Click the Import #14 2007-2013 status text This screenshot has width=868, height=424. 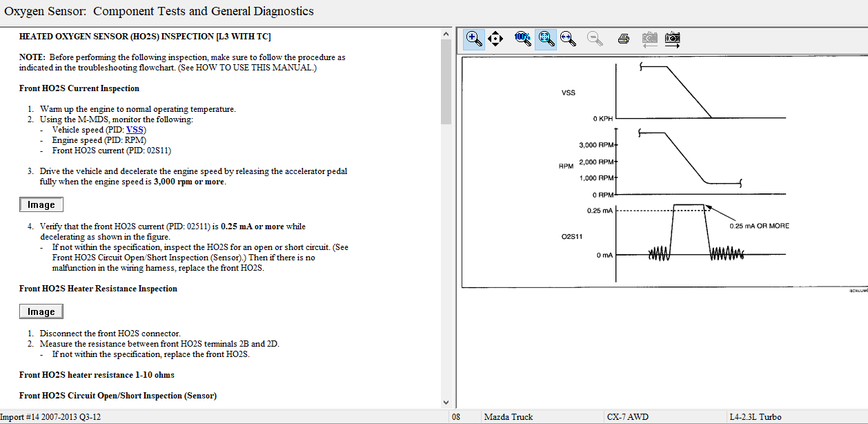click(x=51, y=417)
